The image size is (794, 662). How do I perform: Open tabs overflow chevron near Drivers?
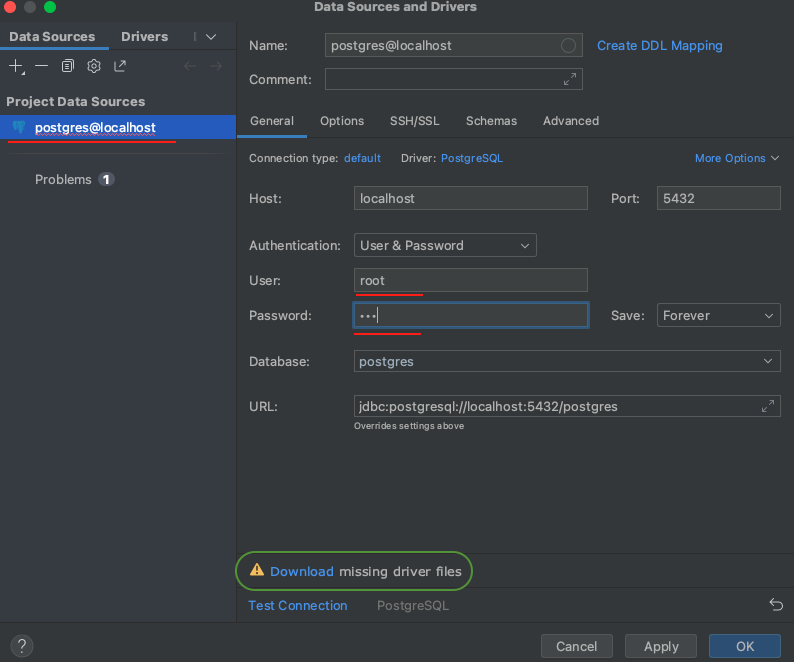(211, 36)
